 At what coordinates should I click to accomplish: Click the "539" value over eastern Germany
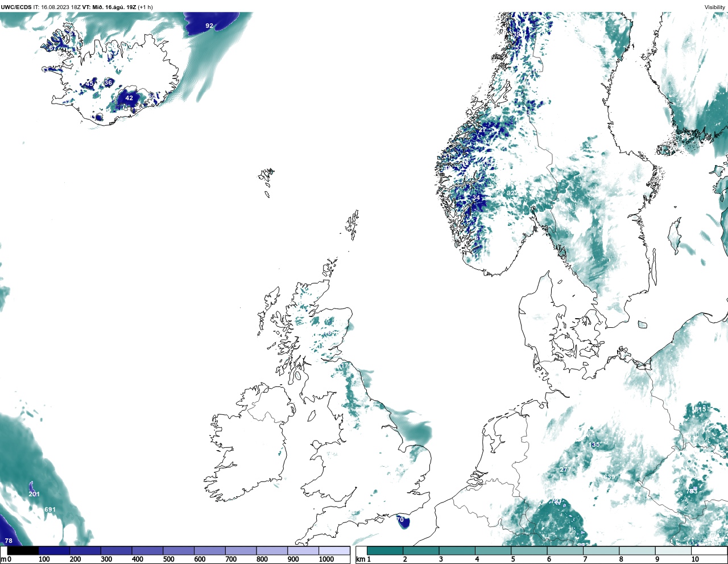609,477
